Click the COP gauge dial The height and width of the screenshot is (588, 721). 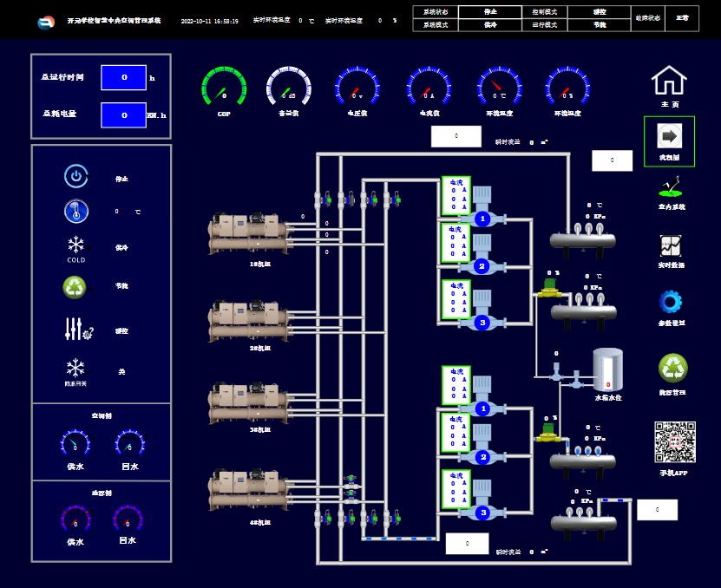click(x=224, y=88)
